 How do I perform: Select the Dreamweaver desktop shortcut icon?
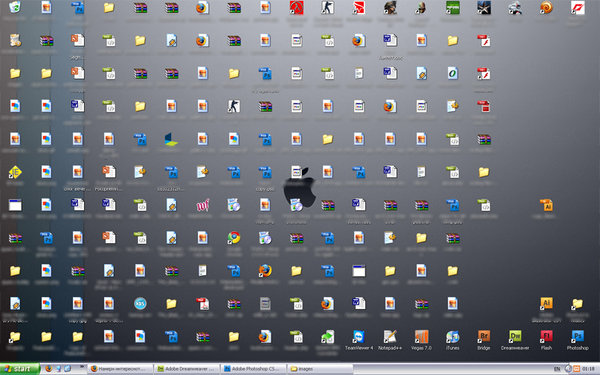point(515,340)
